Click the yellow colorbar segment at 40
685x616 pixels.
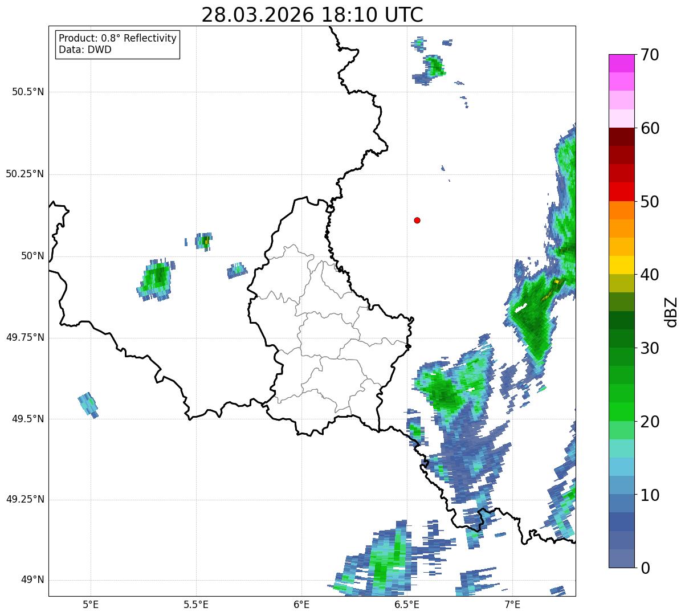(621, 266)
